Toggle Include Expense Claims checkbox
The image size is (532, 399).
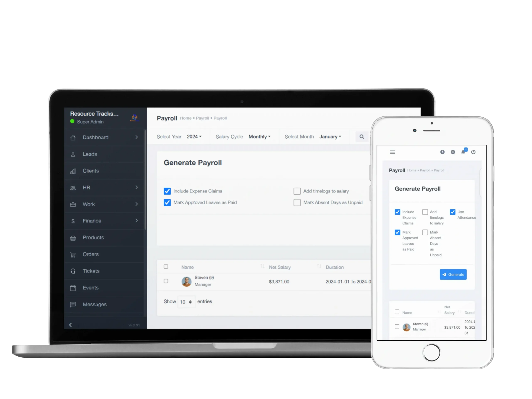click(167, 191)
